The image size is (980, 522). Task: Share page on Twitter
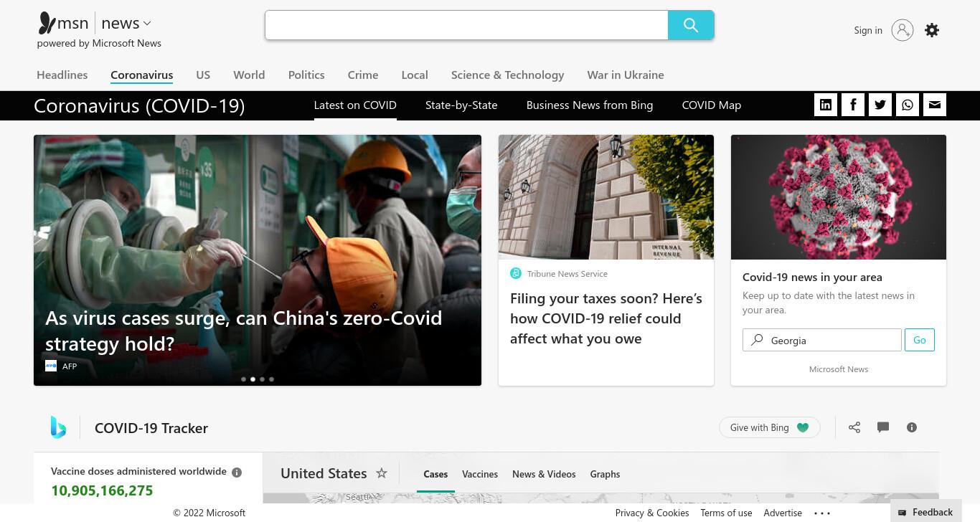(880, 105)
